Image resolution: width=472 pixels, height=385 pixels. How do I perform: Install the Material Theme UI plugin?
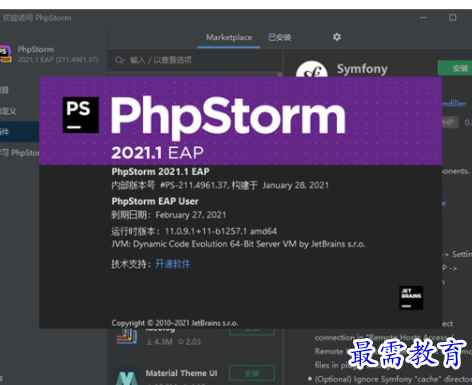tap(252, 373)
